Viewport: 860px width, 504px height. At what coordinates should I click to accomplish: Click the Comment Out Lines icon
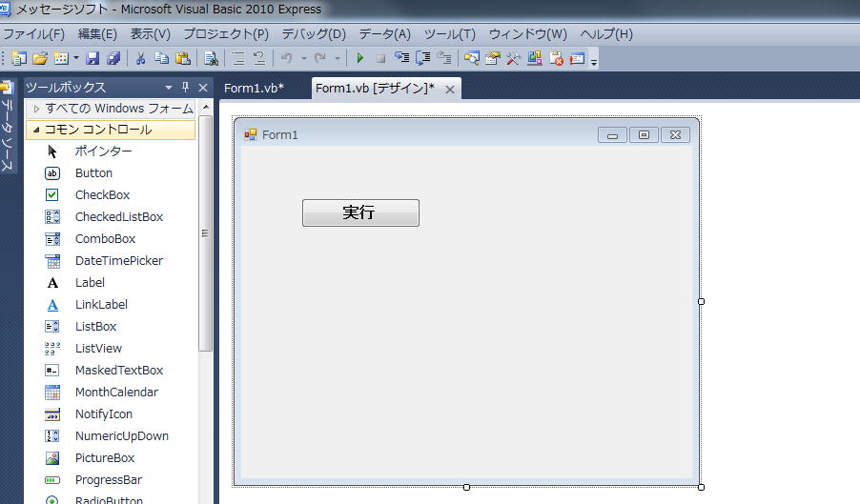238,58
